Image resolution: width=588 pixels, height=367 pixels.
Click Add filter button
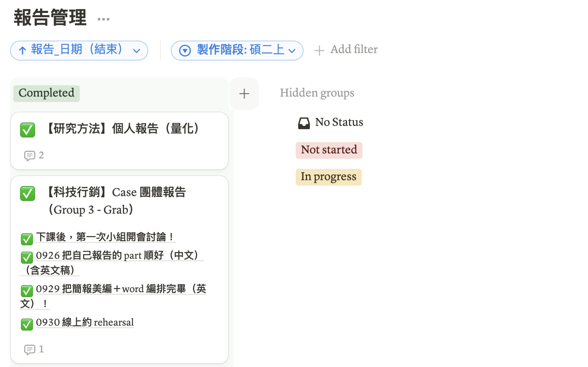[x=346, y=50]
